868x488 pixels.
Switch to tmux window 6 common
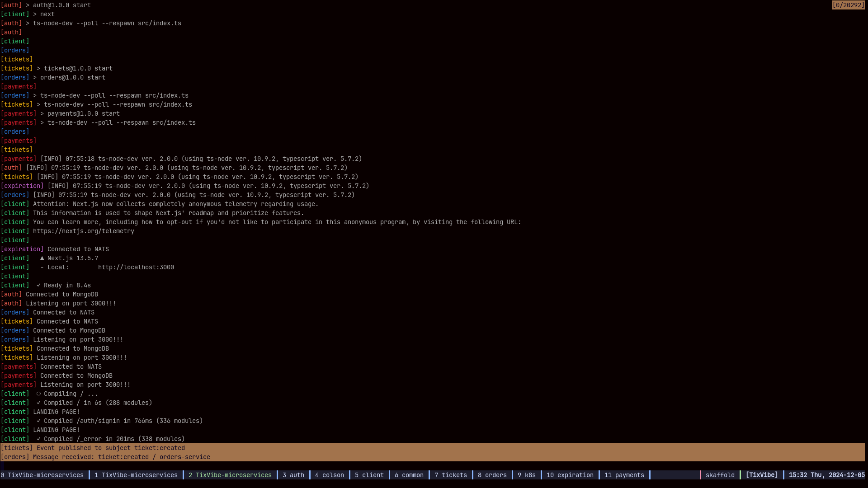409,475
